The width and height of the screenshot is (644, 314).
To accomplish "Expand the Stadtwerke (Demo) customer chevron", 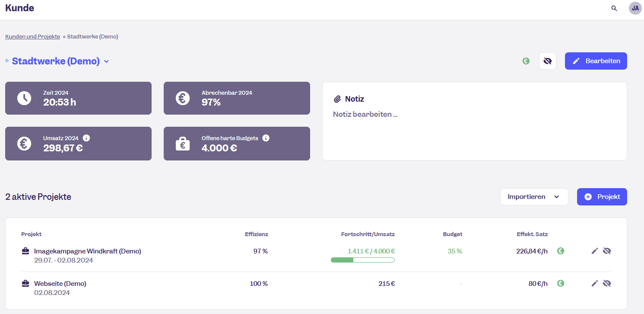I will coord(106,61).
